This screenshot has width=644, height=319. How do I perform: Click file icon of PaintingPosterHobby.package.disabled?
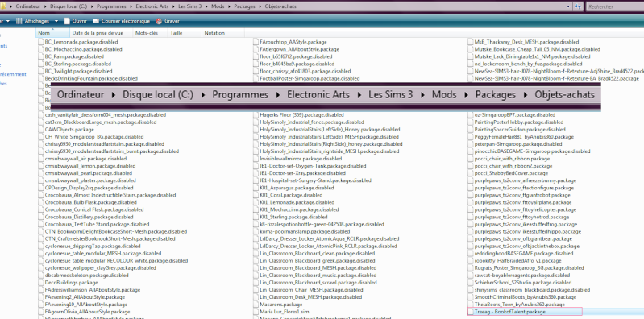click(470, 122)
